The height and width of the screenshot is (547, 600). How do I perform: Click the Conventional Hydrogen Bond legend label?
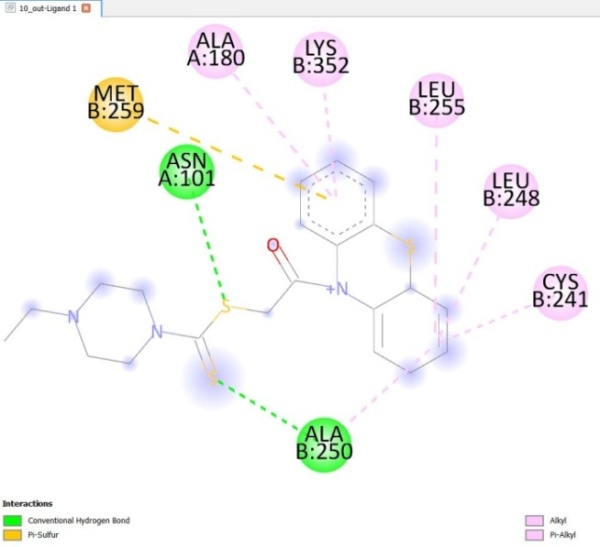click(77, 520)
